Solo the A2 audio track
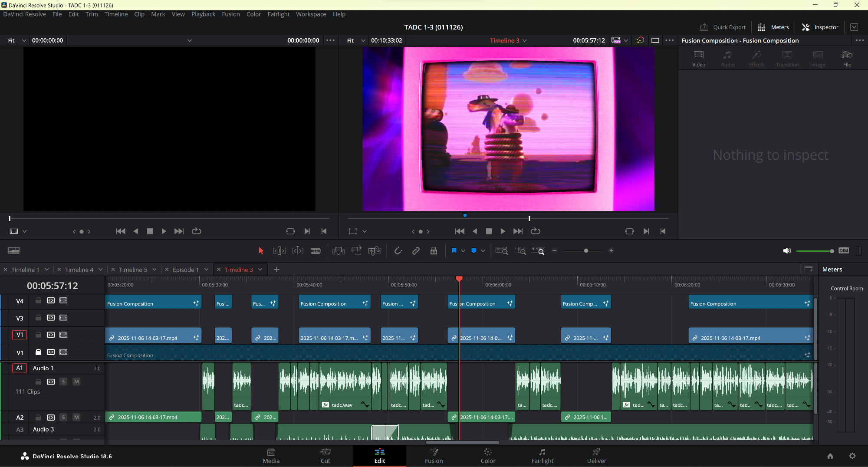Image resolution: width=868 pixels, height=467 pixels. (63, 417)
